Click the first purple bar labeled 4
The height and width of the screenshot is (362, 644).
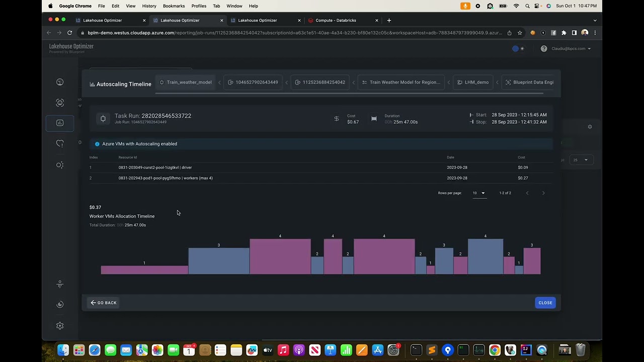(x=280, y=256)
